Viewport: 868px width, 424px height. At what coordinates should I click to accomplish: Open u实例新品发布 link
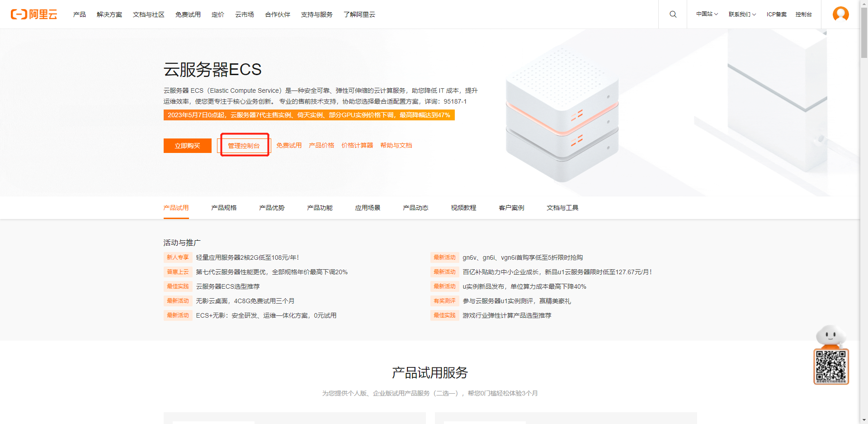pos(524,286)
